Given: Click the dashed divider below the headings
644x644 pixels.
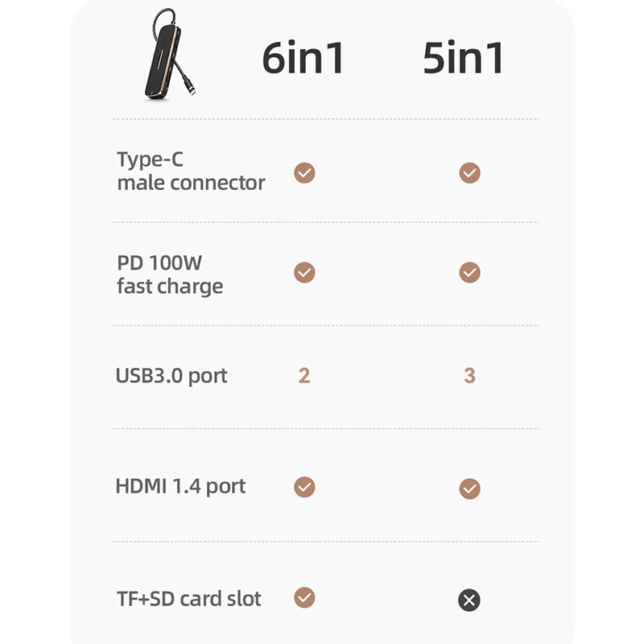Looking at the screenshot, I should 326,119.
